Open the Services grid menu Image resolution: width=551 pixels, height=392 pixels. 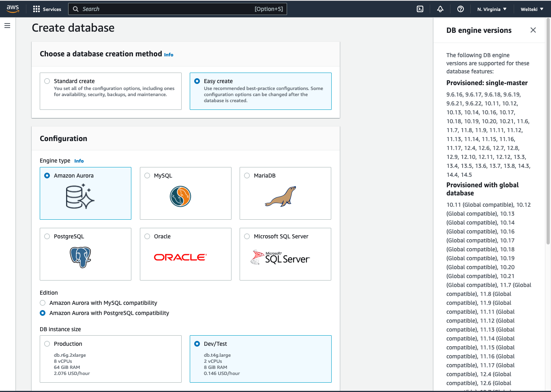36,9
